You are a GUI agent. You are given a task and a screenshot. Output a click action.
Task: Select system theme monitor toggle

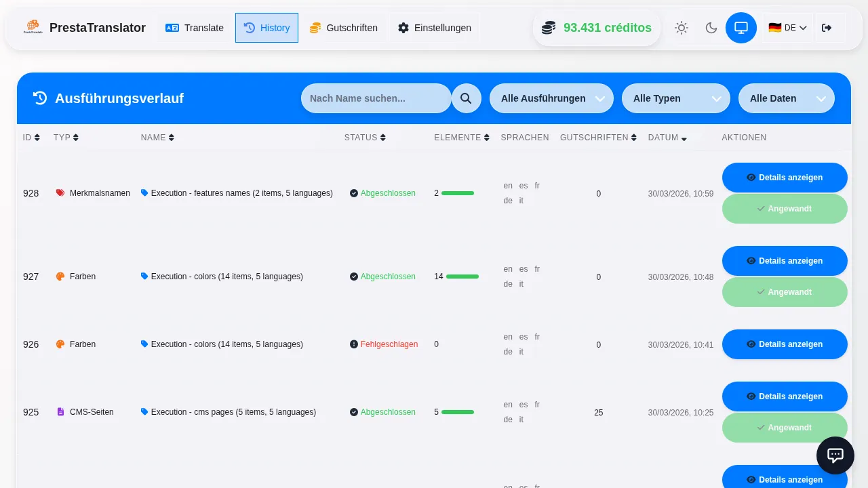click(x=741, y=28)
